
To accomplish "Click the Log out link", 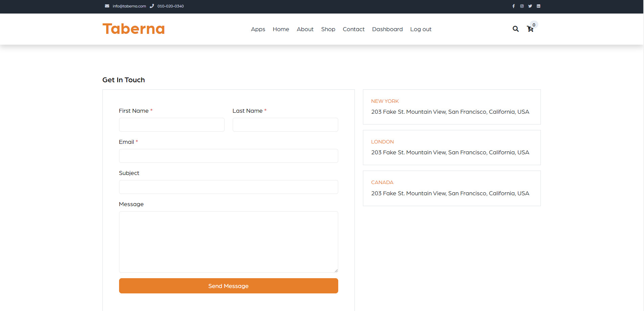I will click(x=420, y=29).
